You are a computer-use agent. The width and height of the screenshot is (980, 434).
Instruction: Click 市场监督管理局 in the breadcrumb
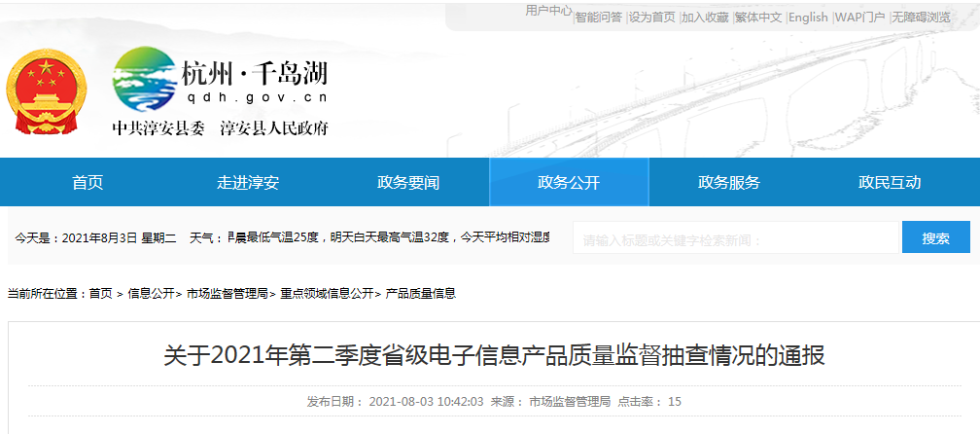pyautogui.click(x=227, y=293)
